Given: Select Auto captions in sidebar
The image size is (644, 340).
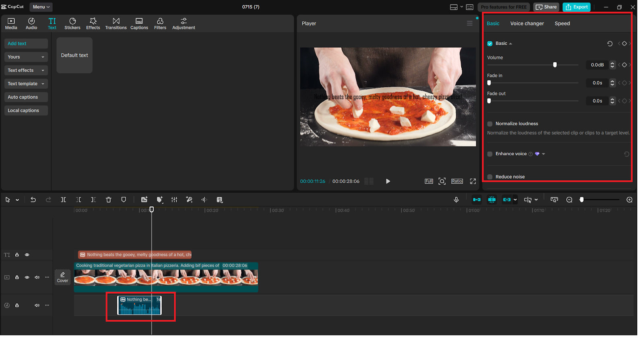Looking at the screenshot, I should pos(26,97).
